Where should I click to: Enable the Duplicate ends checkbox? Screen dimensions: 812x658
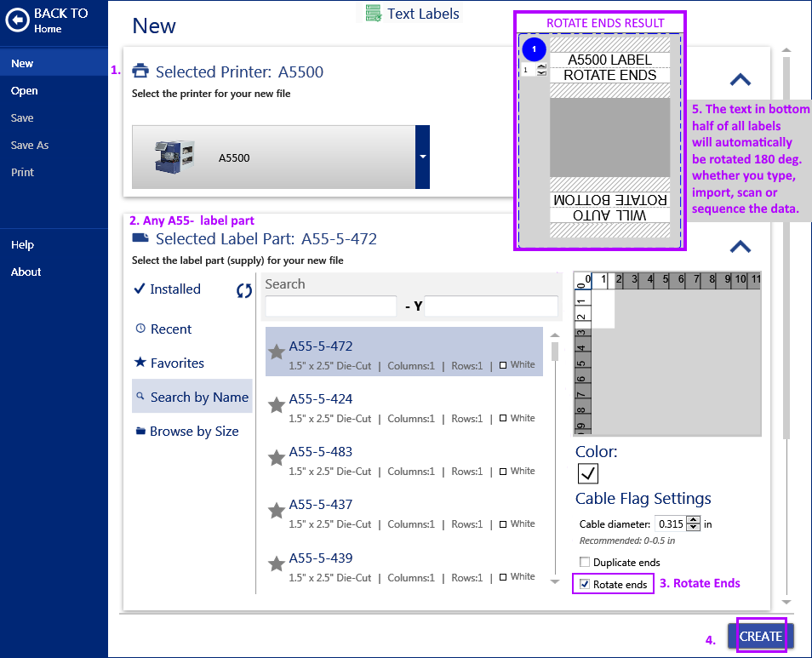tap(585, 562)
